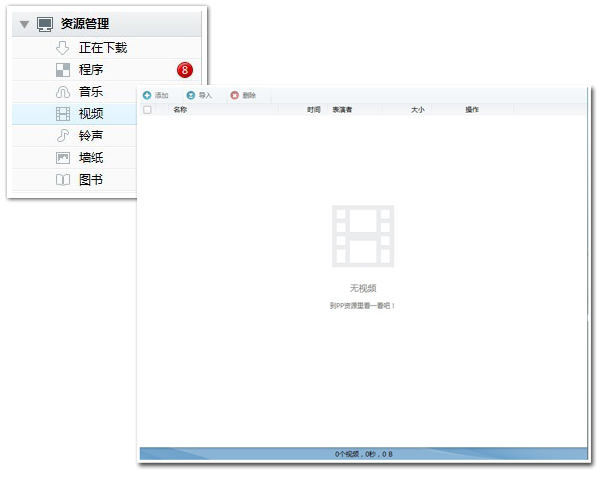Open the 图书 category

pyautogui.click(x=91, y=180)
